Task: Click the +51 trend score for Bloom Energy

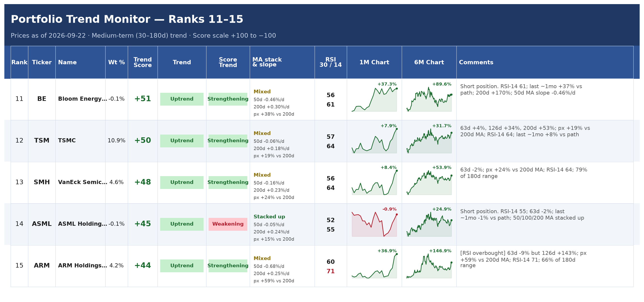Action: (143, 99)
